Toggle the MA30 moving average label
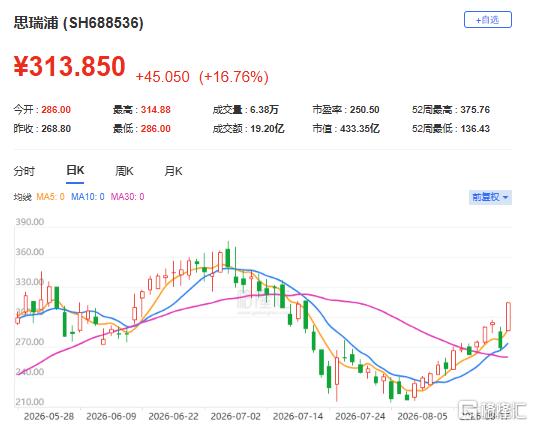 tap(127, 197)
